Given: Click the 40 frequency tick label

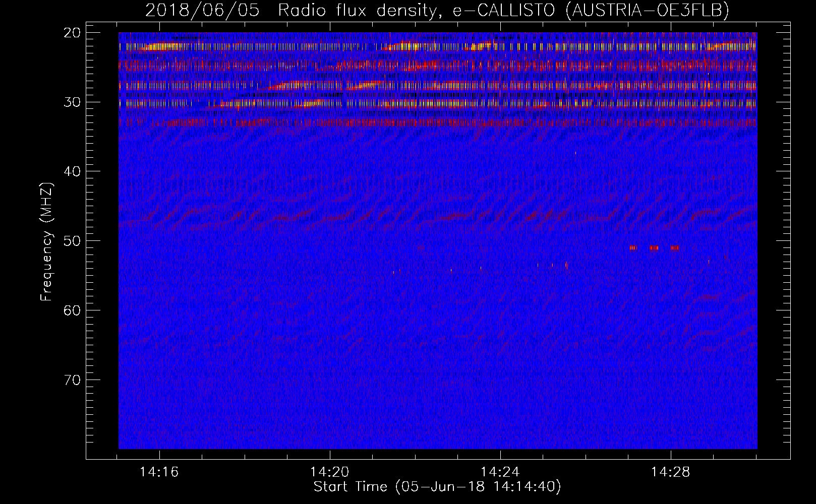Looking at the screenshot, I should 73,171.
